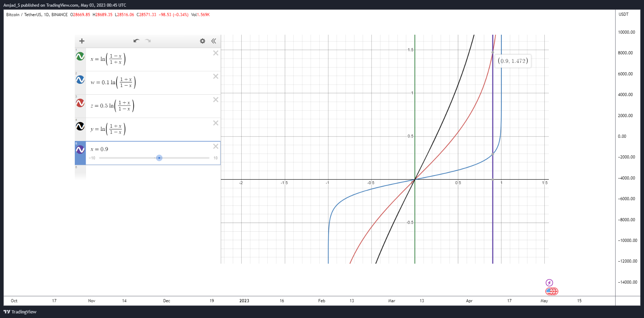Image resolution: width=644 pixels, height=318 pixels.
Task: Click the 2023 time axis label
Action: 244,301
